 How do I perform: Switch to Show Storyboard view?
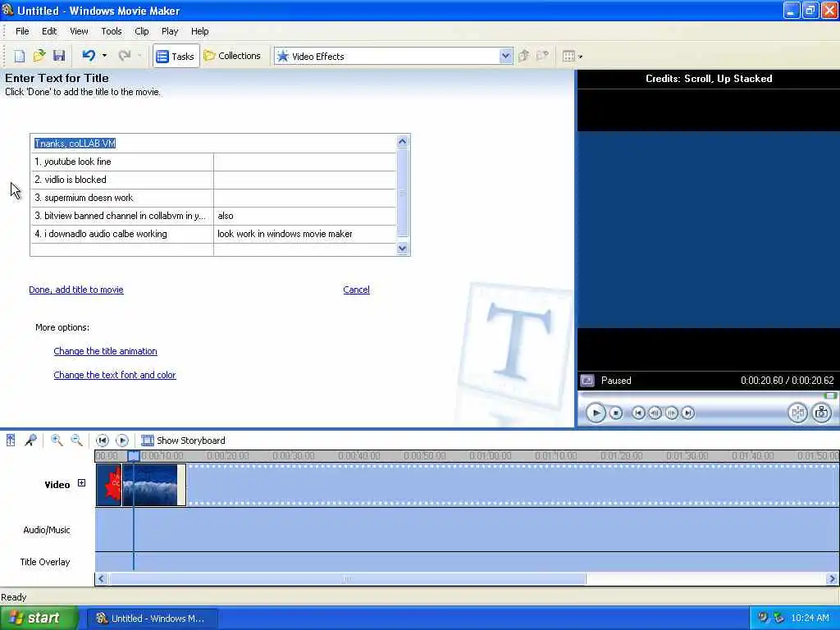pos(183,441)
